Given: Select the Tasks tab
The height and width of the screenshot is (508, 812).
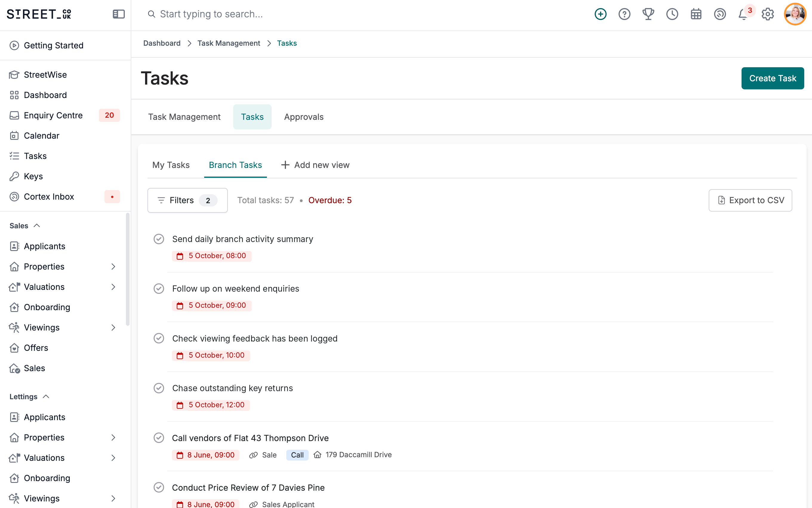Looking at the screenshot, I should [252, 117].
